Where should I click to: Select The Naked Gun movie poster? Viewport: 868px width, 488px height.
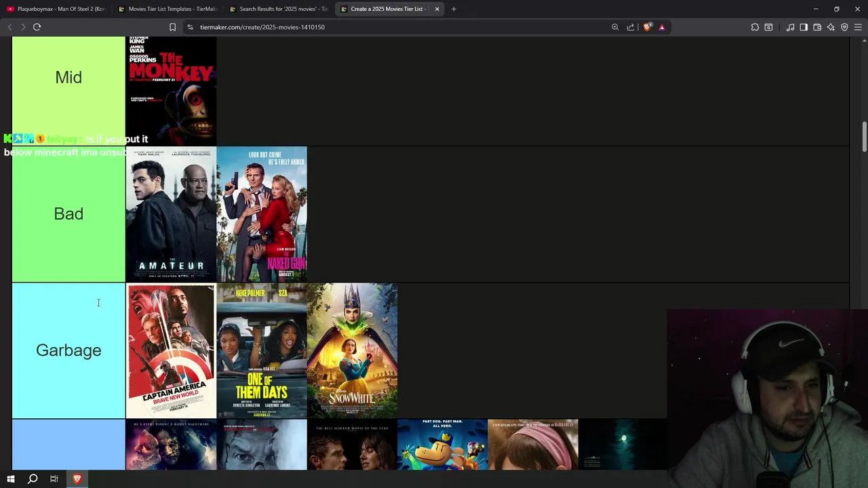coord(262,214)
